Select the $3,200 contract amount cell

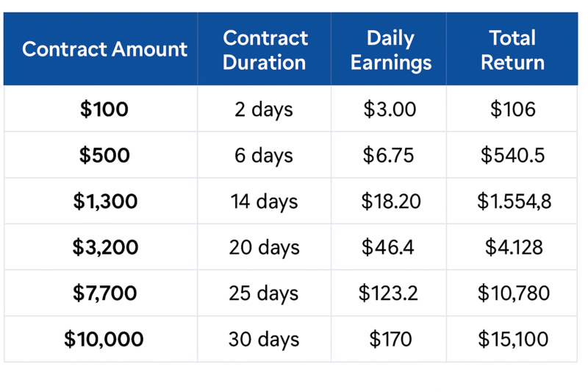click(104, 247)
